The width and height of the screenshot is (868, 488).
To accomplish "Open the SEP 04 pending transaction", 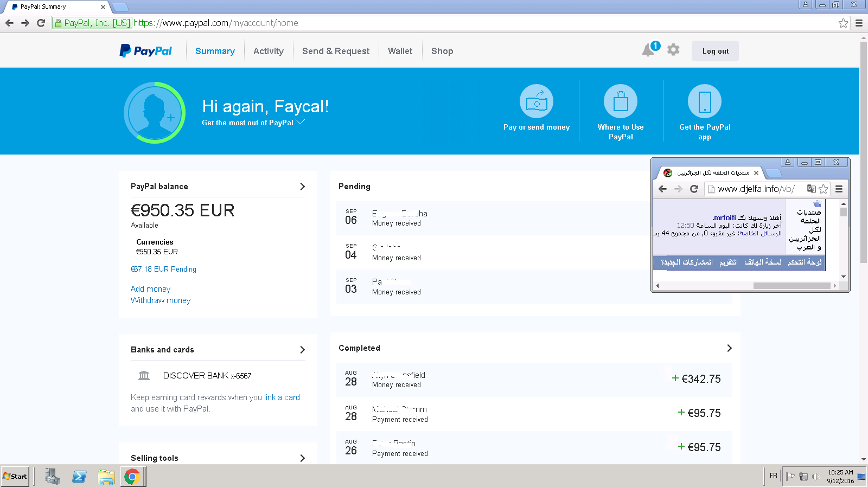I will 534,252.
